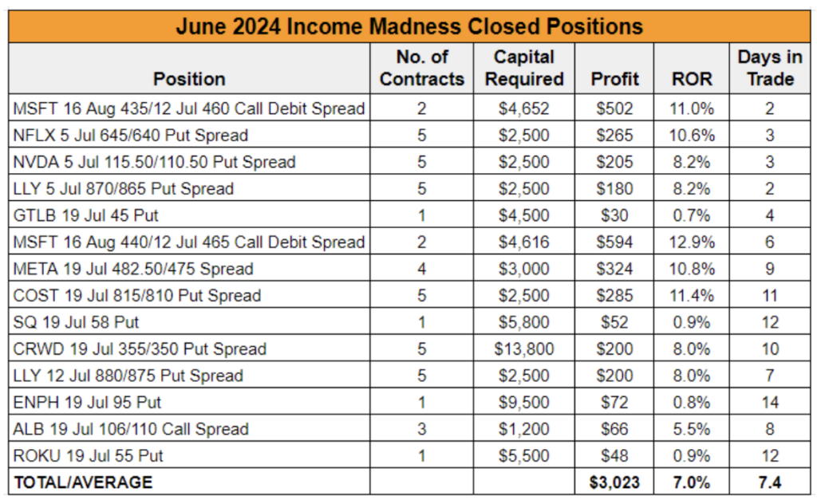Select the TOTAL/AVERAGE row label

point(83,482)
